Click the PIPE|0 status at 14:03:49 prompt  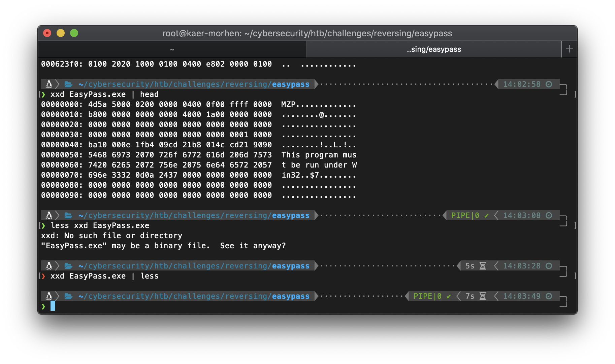click(427, 296)
